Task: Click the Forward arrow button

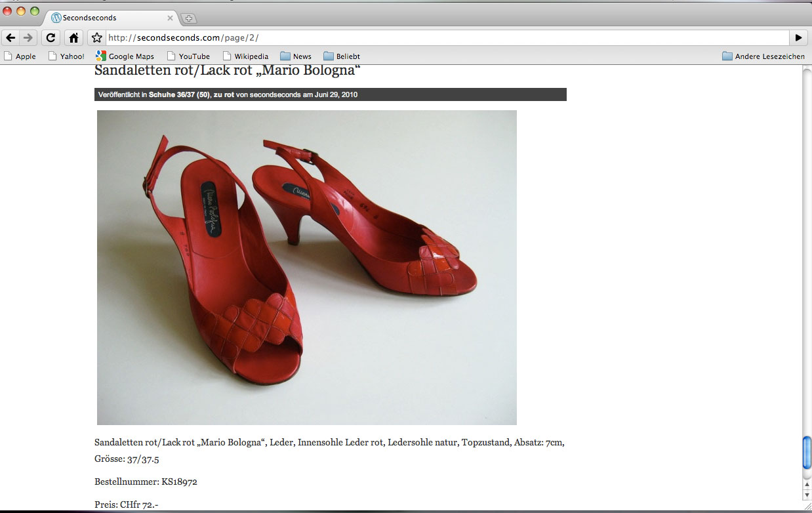Action: pyautogui.click(x=28, y=37)
